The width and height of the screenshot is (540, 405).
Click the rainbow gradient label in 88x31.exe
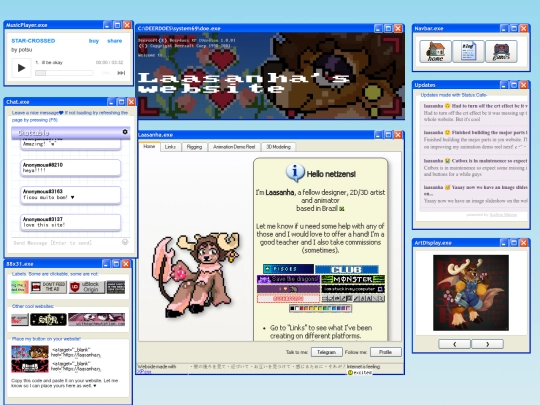pos(20,287)
